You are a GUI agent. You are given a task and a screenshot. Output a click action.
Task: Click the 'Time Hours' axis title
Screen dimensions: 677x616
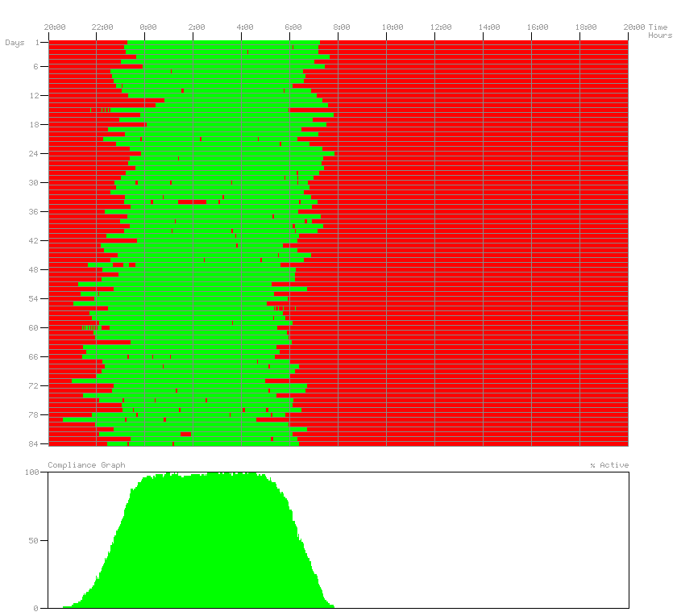coord(660,31)
